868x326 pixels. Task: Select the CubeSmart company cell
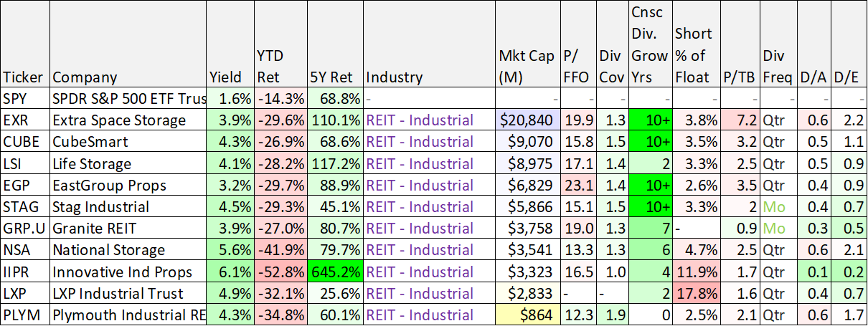coord(128,141)
